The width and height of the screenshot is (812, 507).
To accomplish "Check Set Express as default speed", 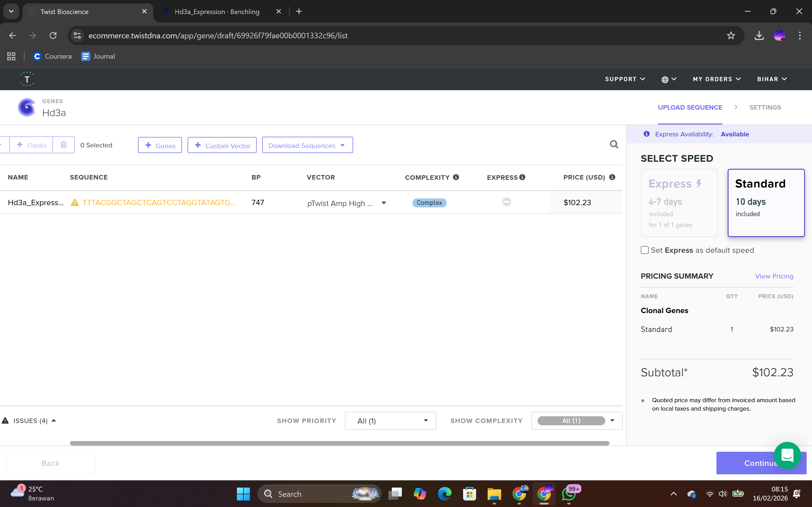I will point(644,250).
